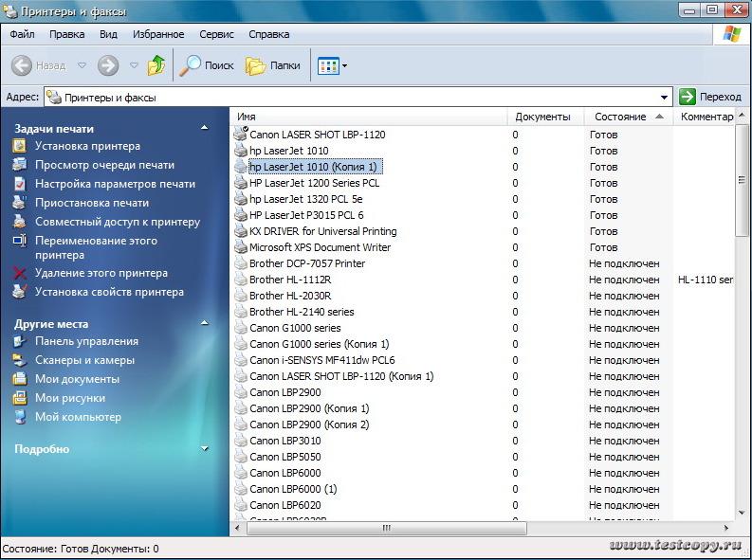Select Microsoft XPS Document Writer icon
This screenshot has width=752, height=560.
pyautogui.click(x=241, y=247)
